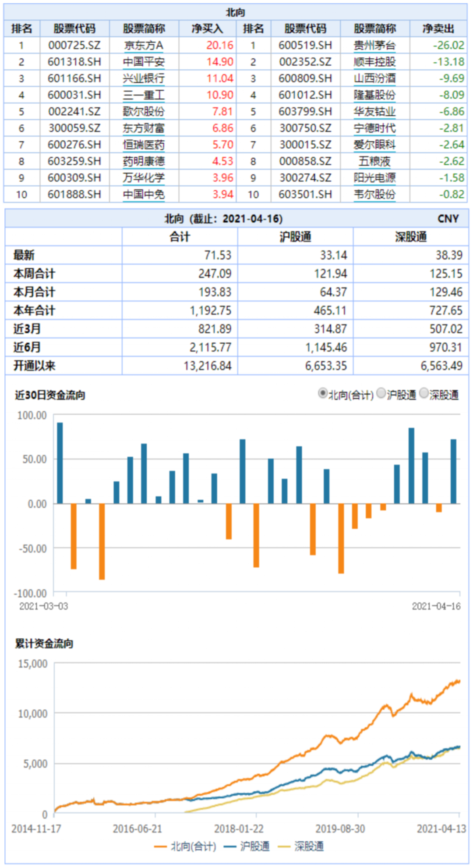Click the 沪股通 开通以来 value 6,653.35
This screenshot has width=473, height=868.
coord(326,366)
